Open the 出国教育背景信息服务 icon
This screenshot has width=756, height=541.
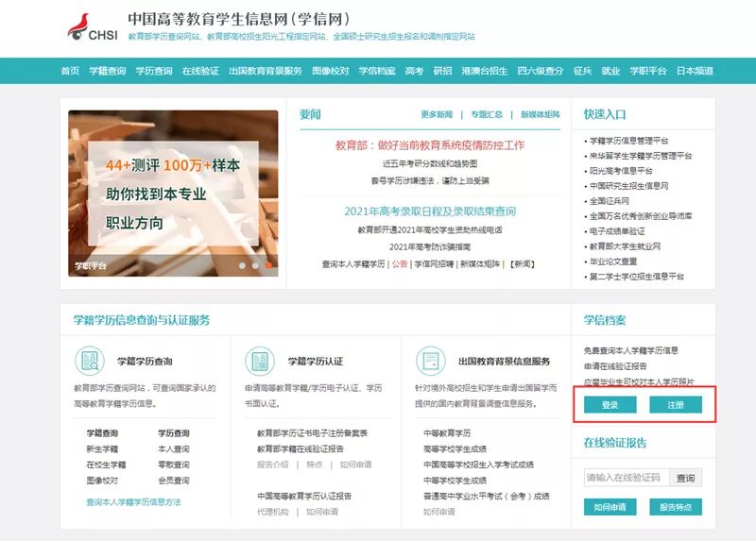click(x=431, y=361)
